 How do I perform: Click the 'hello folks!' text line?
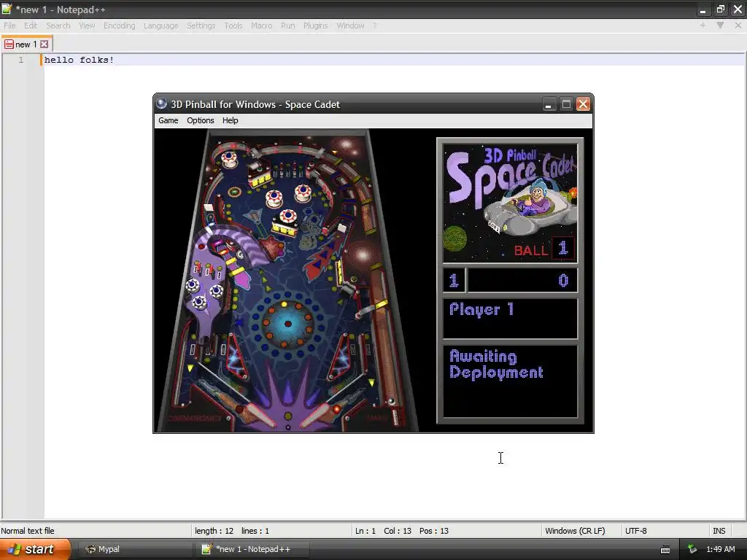[79, 60]
